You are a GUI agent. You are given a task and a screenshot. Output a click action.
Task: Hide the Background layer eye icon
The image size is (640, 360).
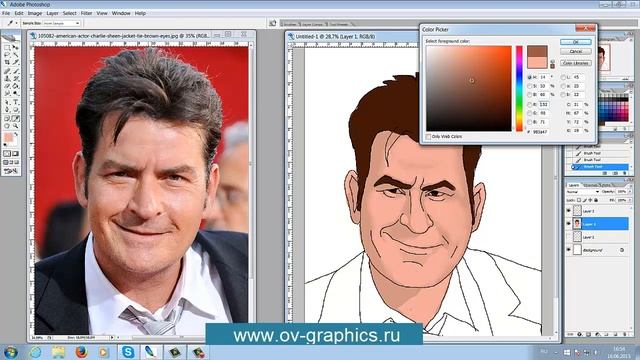pos(569,250)
